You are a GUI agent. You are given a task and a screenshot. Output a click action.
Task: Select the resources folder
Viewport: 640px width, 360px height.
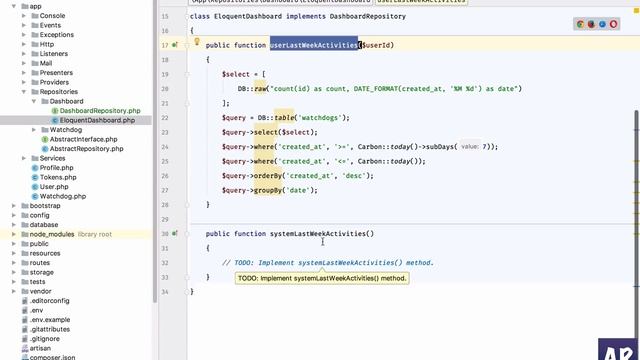44,253
